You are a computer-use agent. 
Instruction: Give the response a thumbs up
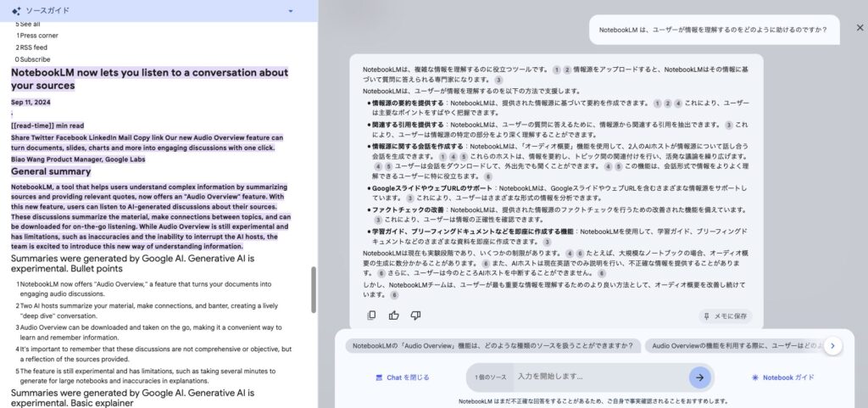[393, 315]
